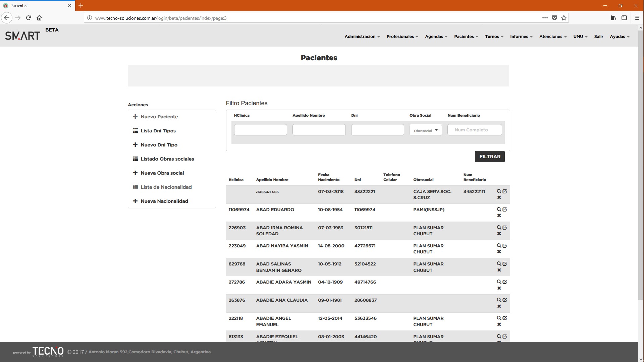The width and height of the screenshot is (644, 362).
Task: Expand the Administracion menu
Action: [x=362, y=37]
